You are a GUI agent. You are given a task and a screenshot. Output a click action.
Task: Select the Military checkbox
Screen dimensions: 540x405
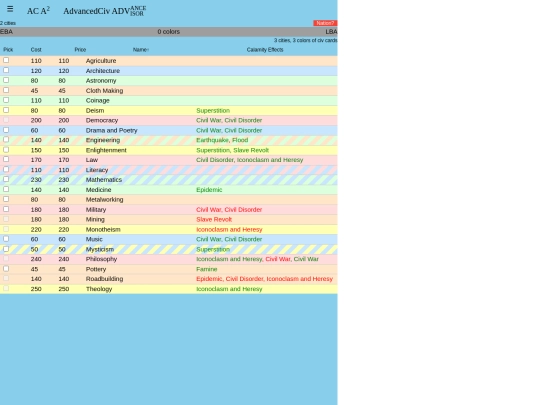[x=6, y=209]
